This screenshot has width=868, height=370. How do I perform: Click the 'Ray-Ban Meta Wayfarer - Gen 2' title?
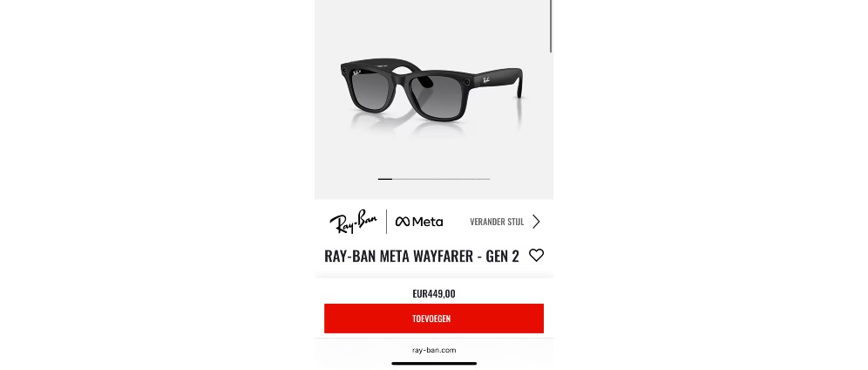pos(421,256)
